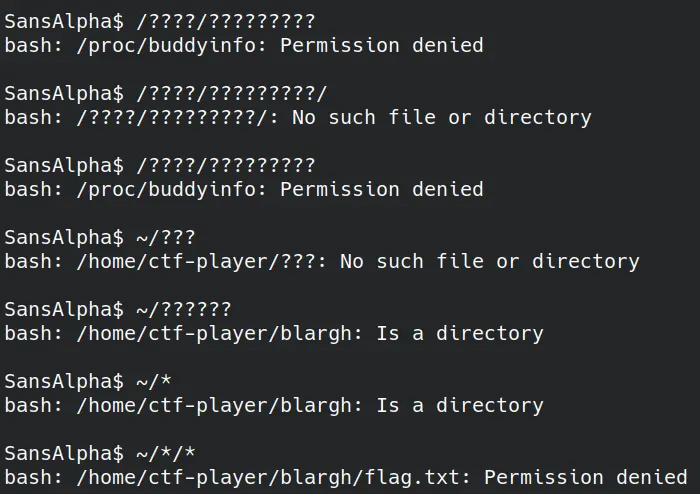Click 'Permission denied' in the topmost error
This screenshot has height=494, width=700.
coord(381,45)
